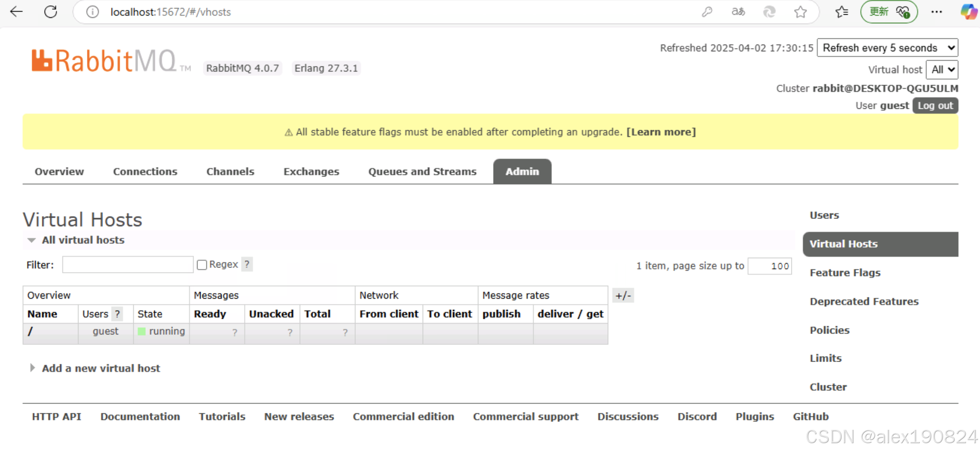Image resolution: width=980 pixels, height=453 pixels.
Task: Open the GitHub footer link
Action: pyautogui.click(x=811, y=416)
